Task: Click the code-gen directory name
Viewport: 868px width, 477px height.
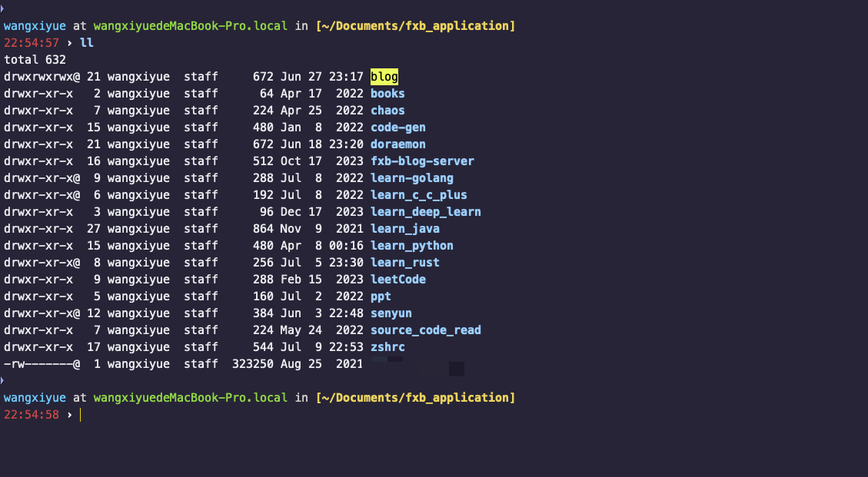Action: coord(397,128)
